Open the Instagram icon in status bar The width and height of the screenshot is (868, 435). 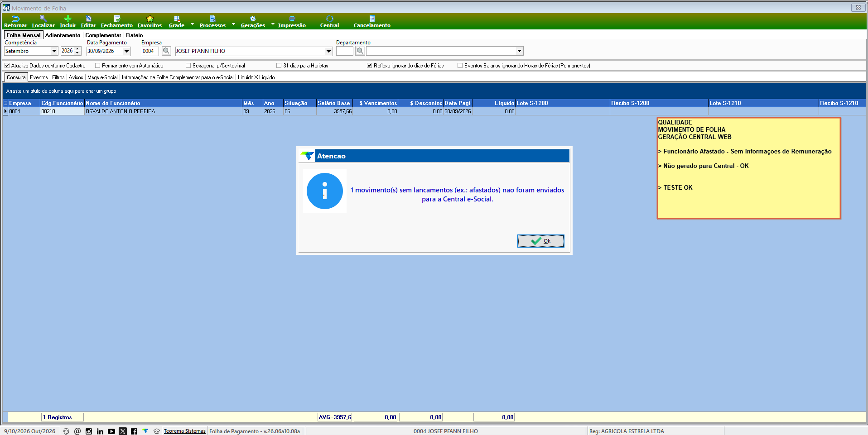pyautogui.click(x=89, y=431)
